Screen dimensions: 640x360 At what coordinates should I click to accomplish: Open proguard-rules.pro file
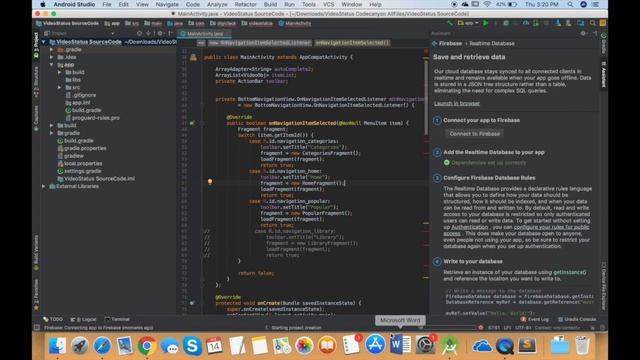click(93, 118)
